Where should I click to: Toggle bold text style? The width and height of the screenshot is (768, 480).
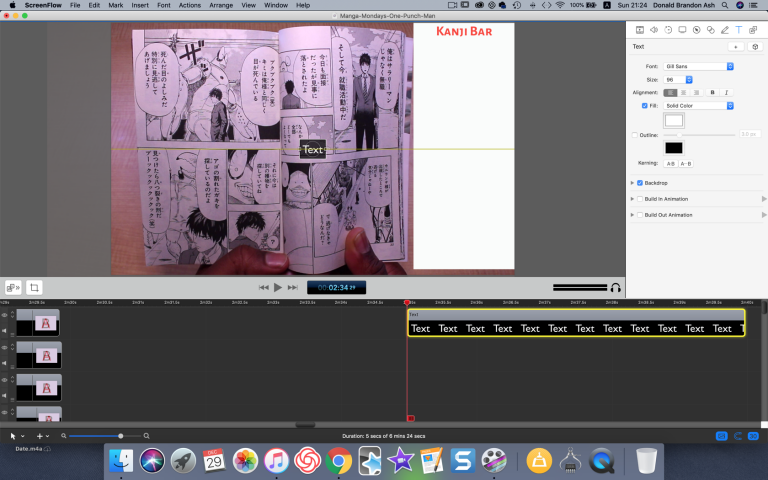coord(712,93)
